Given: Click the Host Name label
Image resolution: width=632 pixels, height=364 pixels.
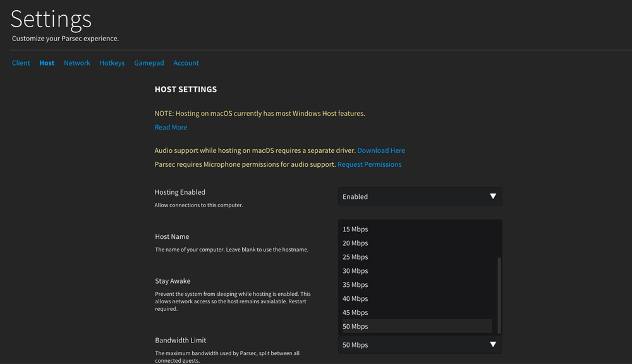Looking at the screenshot, I should [x=172, y=236].
